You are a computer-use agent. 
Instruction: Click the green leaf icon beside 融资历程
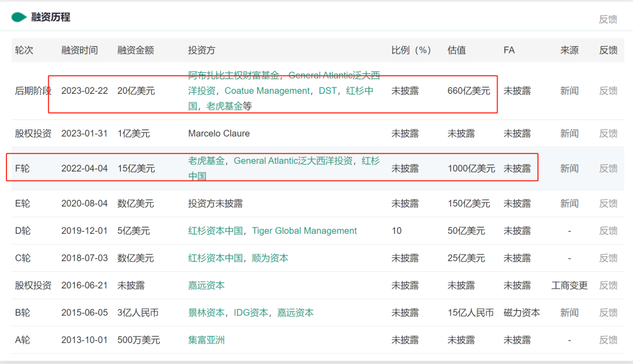(19, 17)
